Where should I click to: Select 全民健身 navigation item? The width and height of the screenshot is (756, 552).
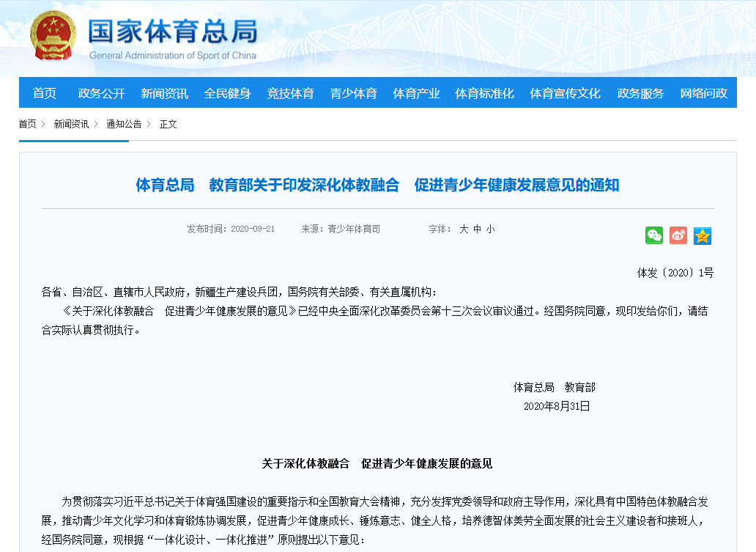[x=228, y=93]
